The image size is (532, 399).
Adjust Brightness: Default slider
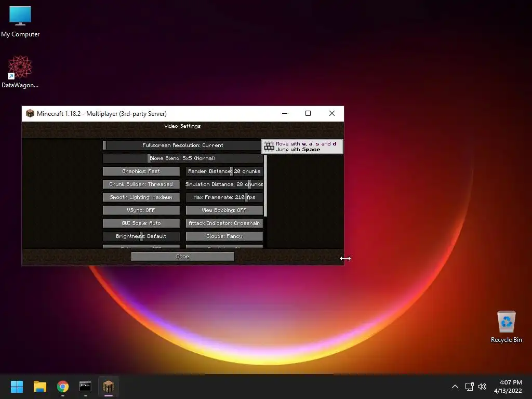tap(141, 236)
